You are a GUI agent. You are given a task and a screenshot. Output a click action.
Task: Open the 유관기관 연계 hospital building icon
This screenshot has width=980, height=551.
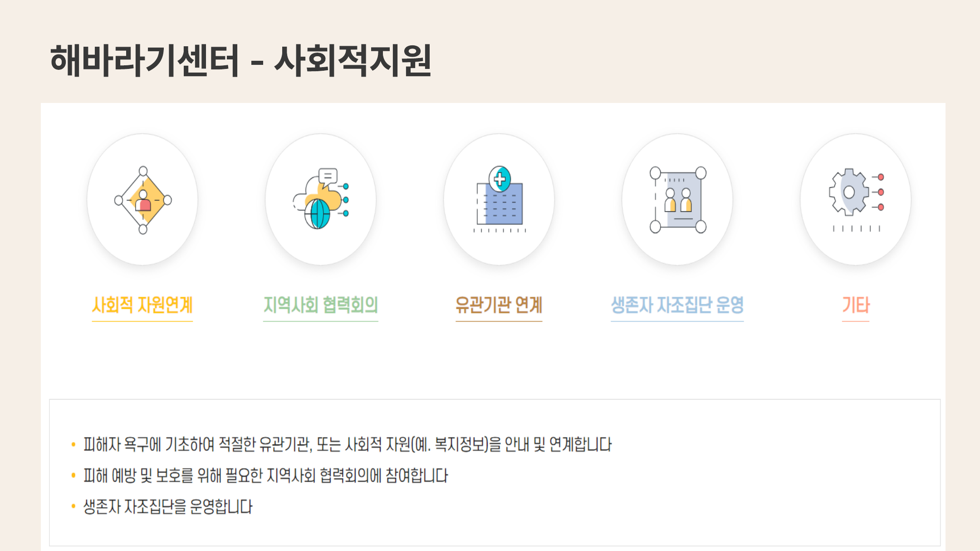[500, 199]
